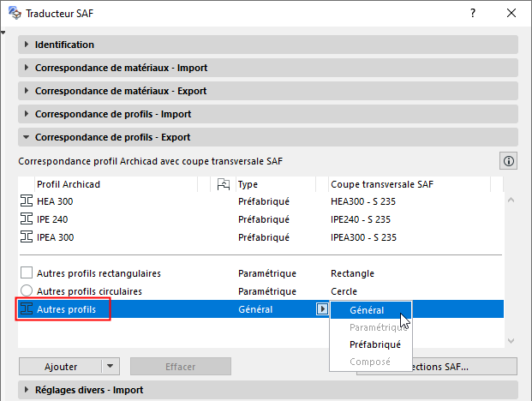Screen dimensions: 532x401
Task: Select Autres profils circulaires row
Action: [x=260, y=290]
